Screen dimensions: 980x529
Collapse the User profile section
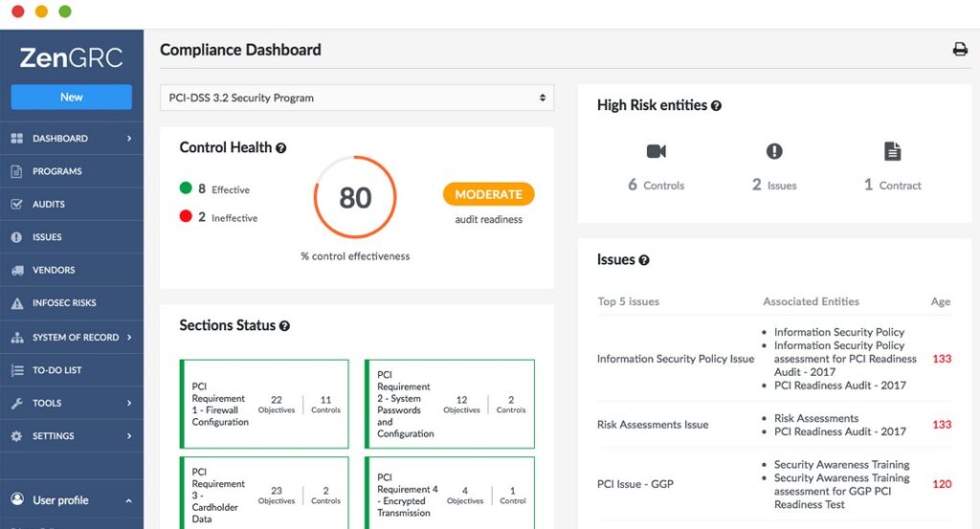pyautogui.click(x=127, y=500)
